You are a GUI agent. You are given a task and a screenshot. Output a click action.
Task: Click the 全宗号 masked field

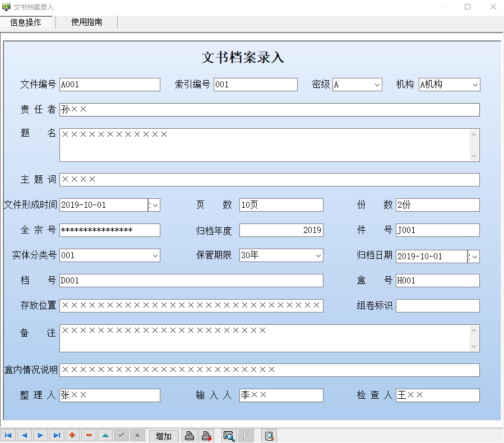click(x=110, y=230)
